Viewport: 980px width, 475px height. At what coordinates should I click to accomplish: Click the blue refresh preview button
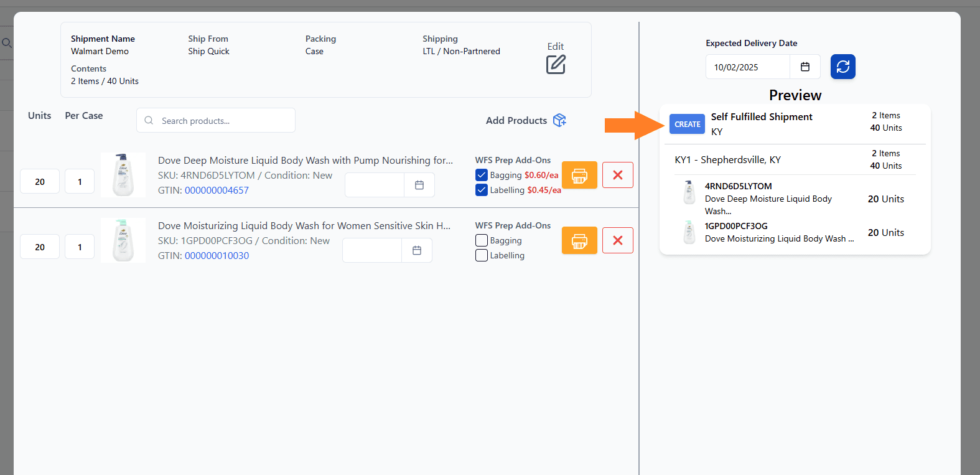pyautogui.click(x=842, y=67)
